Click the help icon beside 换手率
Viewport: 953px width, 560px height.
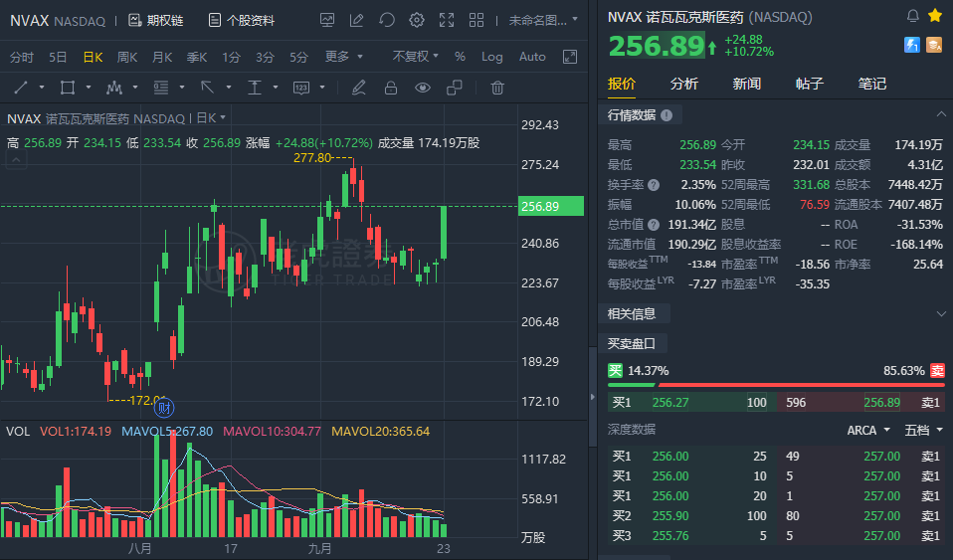tap(654, 185)
